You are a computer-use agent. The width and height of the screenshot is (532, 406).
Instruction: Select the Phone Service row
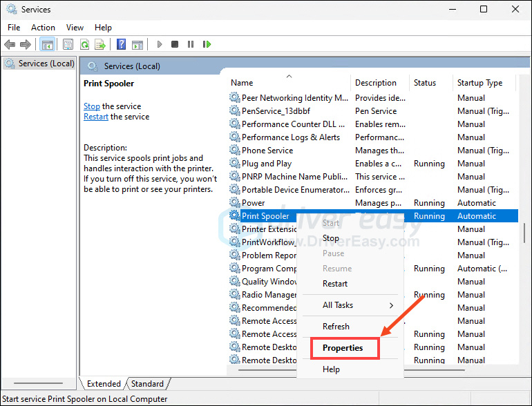[267, 151]
